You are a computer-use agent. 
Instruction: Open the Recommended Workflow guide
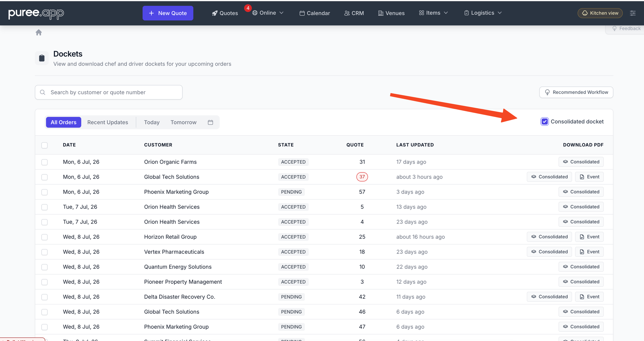(x=576, y=92)
